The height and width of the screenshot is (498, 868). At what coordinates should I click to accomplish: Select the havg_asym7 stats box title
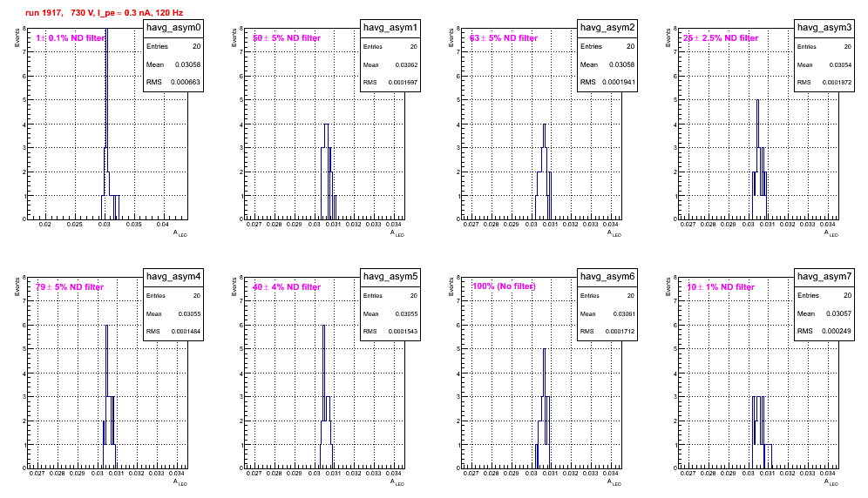coord(824,276)
